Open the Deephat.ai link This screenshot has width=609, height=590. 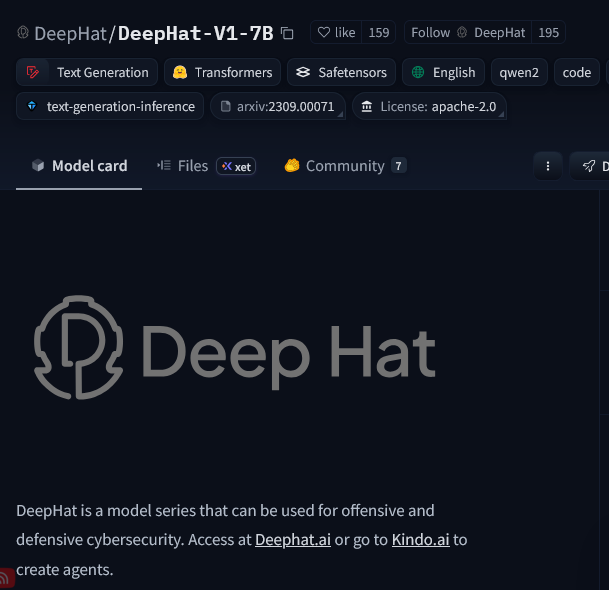tap(293, 540)
